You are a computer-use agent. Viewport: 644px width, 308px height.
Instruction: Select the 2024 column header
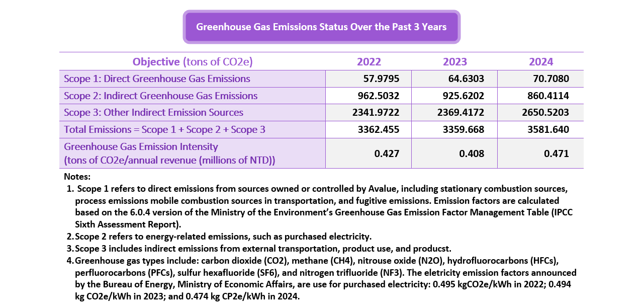tap(540, 62)
